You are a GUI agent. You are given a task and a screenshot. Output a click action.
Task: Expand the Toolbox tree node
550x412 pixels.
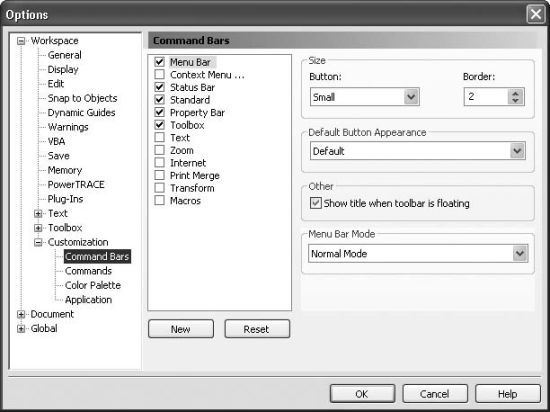click(x=38, y=228)
